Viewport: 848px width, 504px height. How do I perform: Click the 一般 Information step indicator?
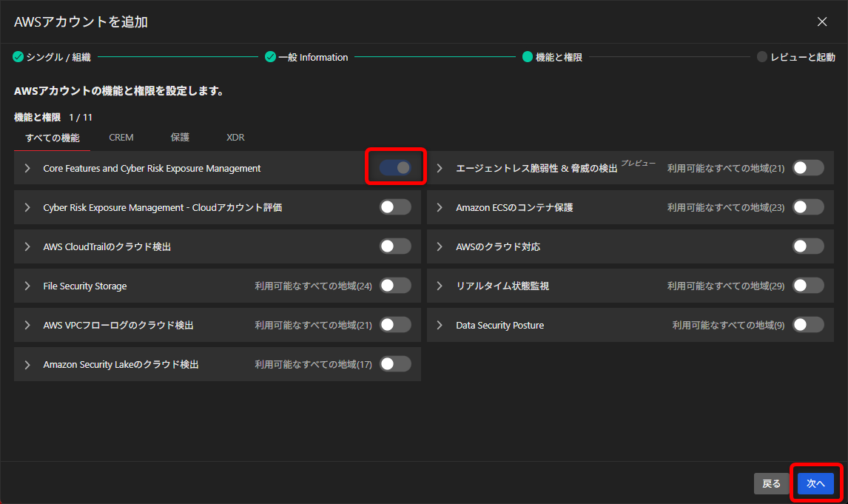pyautogui.click(x=306, y=57)
